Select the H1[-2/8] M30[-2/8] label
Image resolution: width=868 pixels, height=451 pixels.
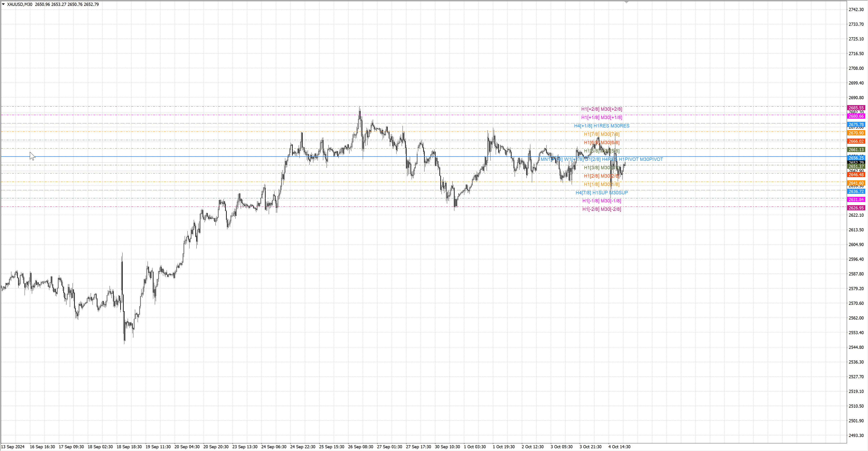tap(601, 209)
